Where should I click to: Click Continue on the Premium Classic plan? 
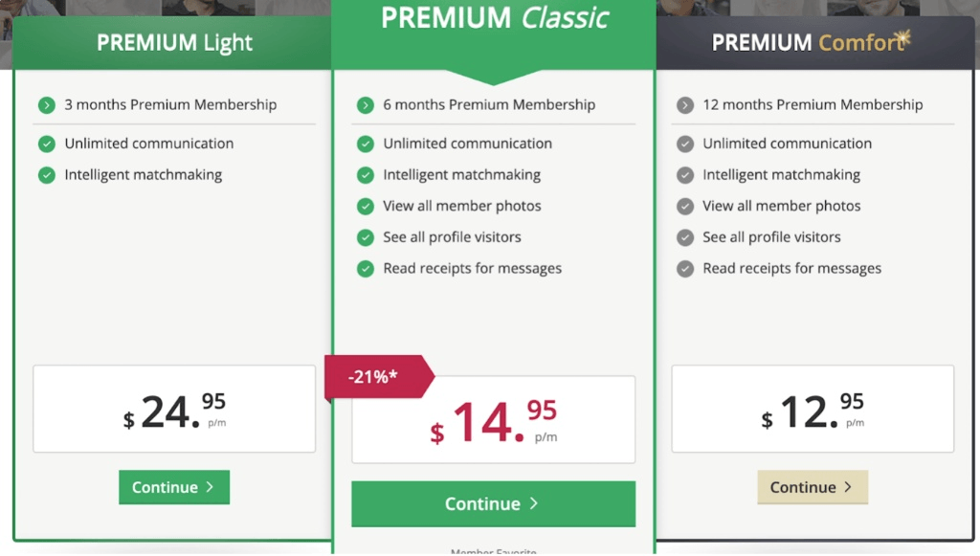click(493, 504)
